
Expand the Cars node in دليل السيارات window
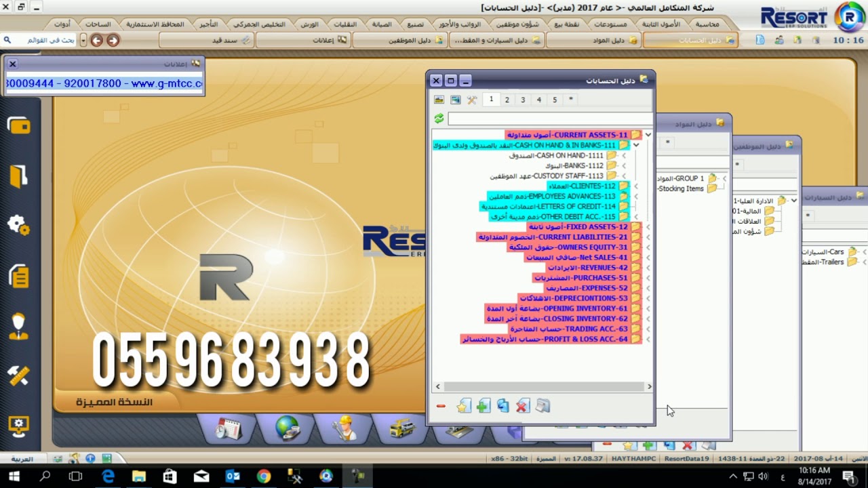pyautogui.click(x=864, y=252)
